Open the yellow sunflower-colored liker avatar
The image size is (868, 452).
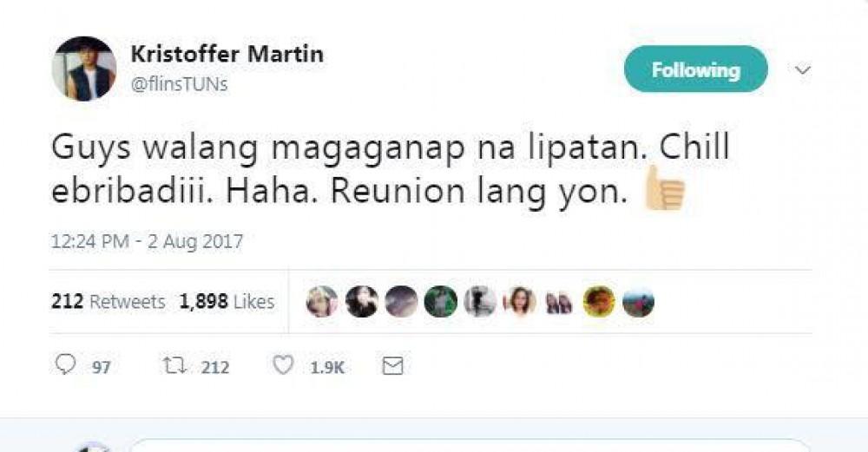coord(599,301)
